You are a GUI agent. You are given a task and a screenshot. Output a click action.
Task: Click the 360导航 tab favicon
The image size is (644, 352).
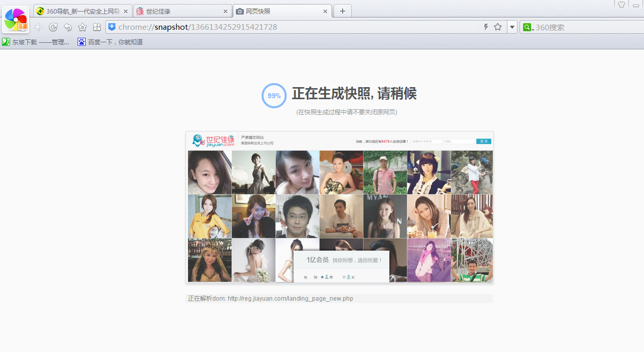[40, 11]
